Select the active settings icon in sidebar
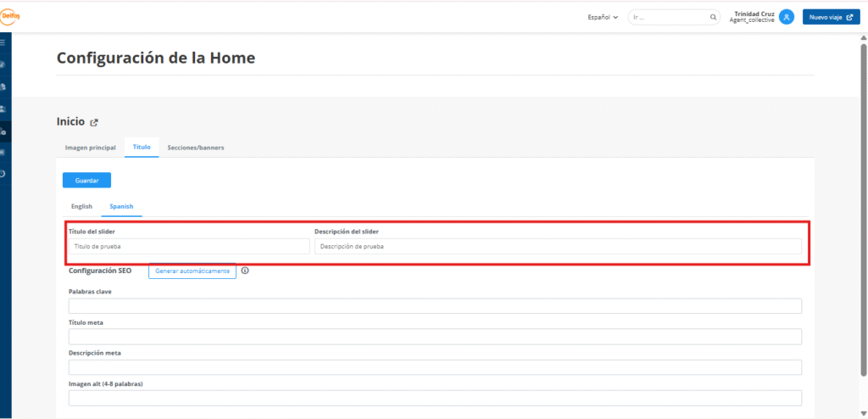Viewport: 868px width, 419px height. coord(3,131)
